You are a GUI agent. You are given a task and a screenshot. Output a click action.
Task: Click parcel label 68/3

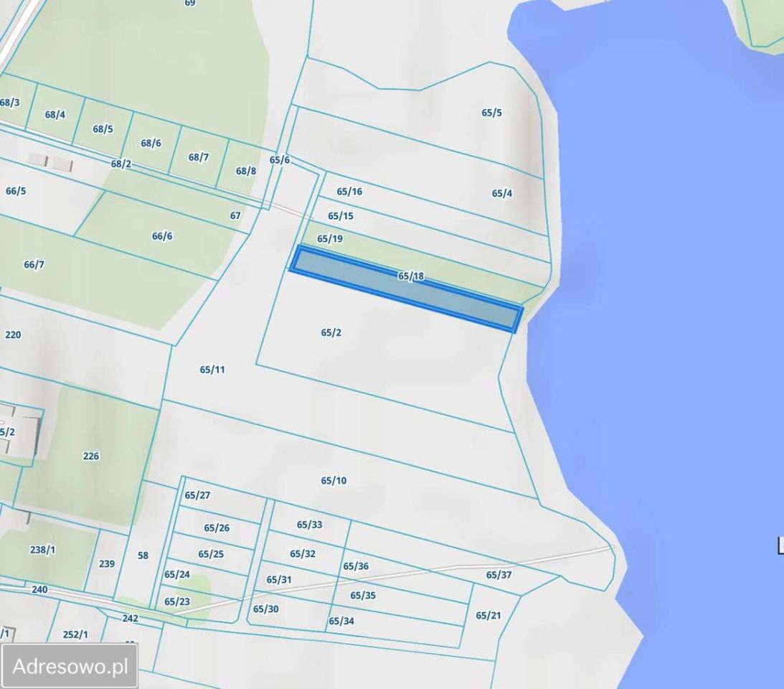point(10,103)
